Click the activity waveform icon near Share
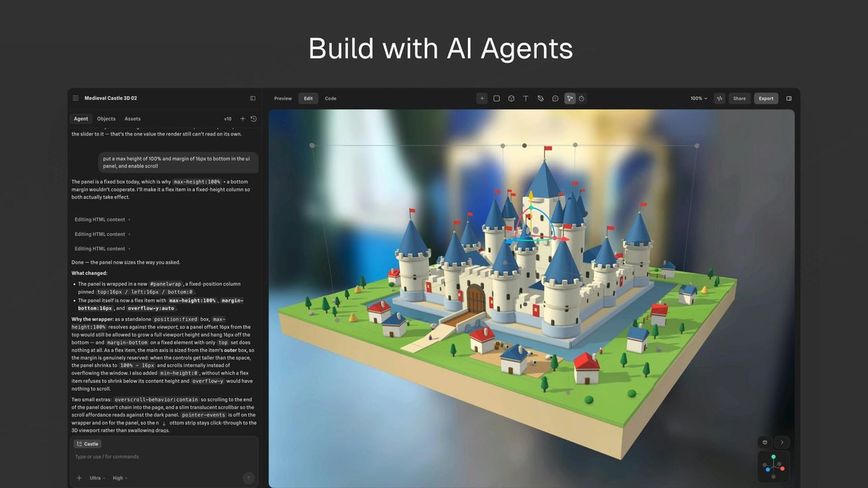The width and height of the screenshot is (868, 488). point(720,98)
